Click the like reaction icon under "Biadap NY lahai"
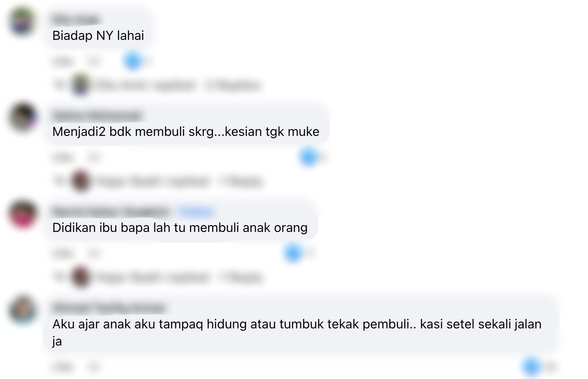The image size is (588, 379). pos(132,61)
